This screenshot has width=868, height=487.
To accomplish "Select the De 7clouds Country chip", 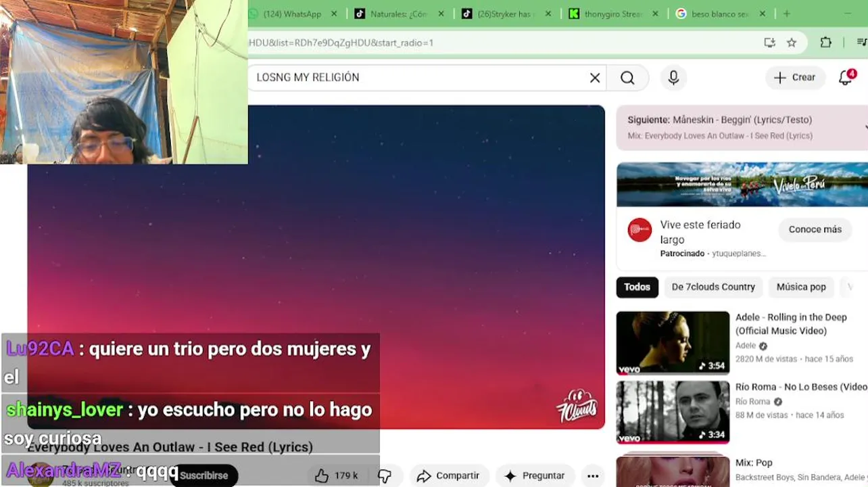I will point(713,287).
